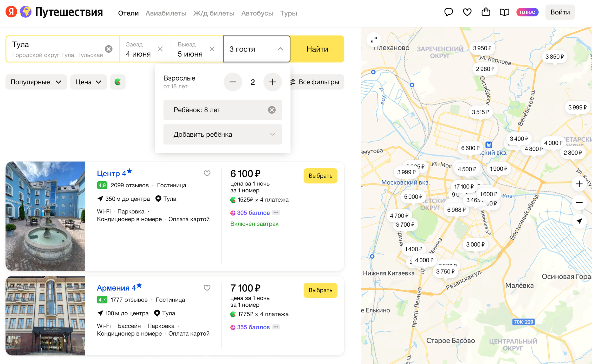Click the плюс badge
The height and width of the screenshot is (364, 592).
(527, 12)
